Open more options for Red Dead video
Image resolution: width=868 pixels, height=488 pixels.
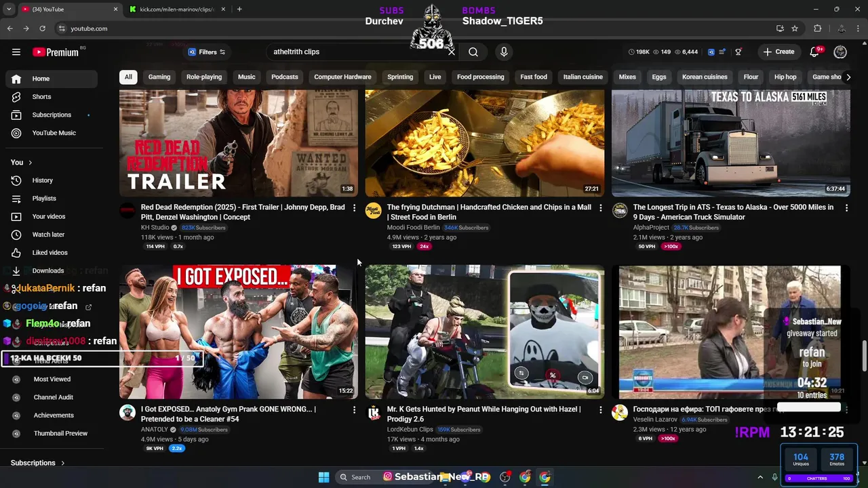pos(354,207)
